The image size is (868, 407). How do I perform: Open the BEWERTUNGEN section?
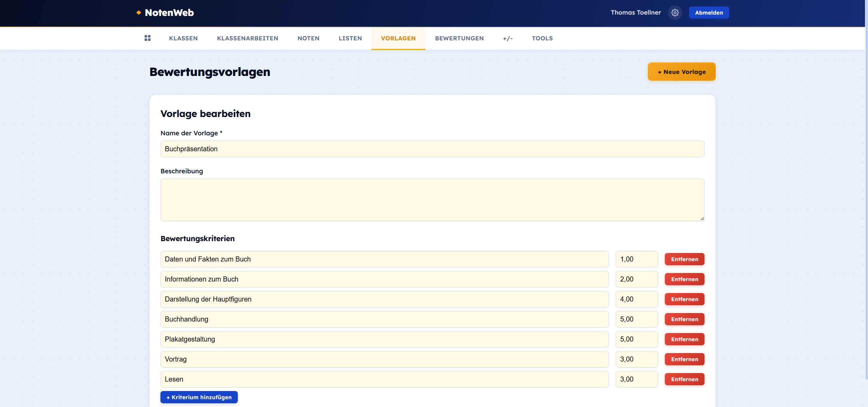pos(459,38)
